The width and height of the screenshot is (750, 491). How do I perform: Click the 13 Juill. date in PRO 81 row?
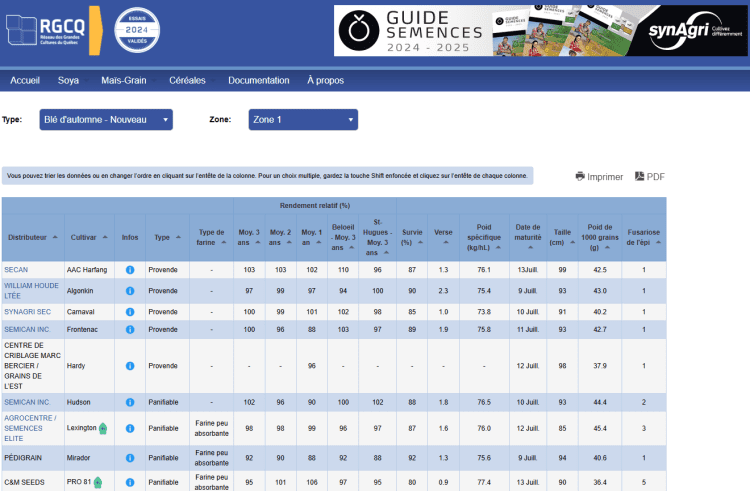pyautogui.click(x=528, y=482)
